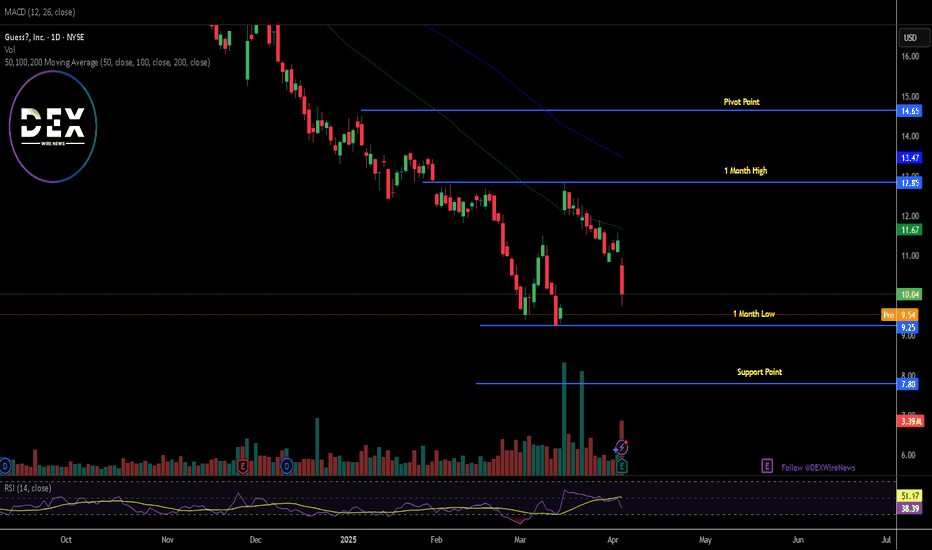The height and width of the screenshot is (550, 932).
Task: Click the Mar label on the time axis
Action: 520,540
